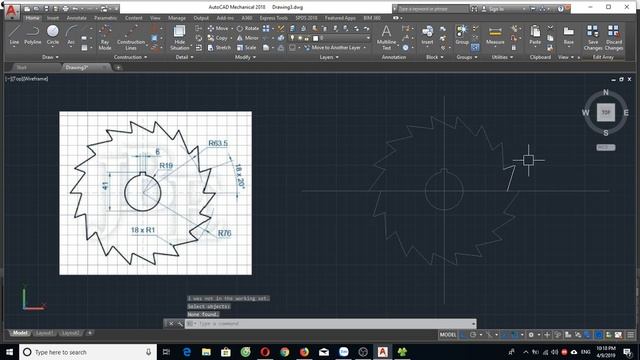Image resolution: width=640 pixels, height=360 pixels.
Task: Click the Base view tool
Action: (569, 35)
